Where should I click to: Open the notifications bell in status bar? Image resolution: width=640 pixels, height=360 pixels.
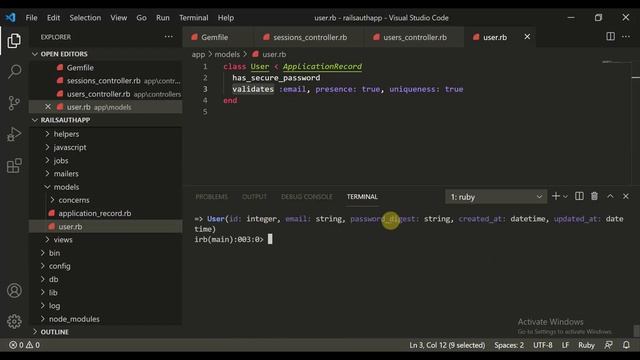[626, 345]
